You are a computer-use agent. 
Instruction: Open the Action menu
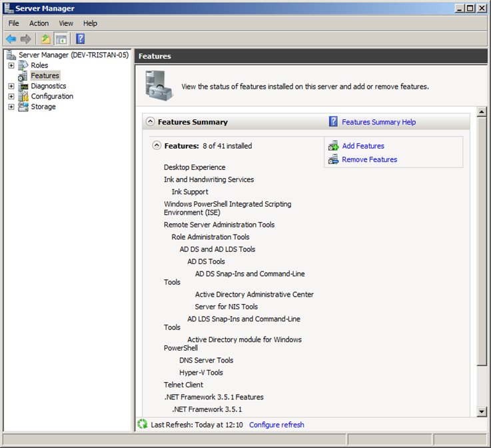tap(39, 23)
